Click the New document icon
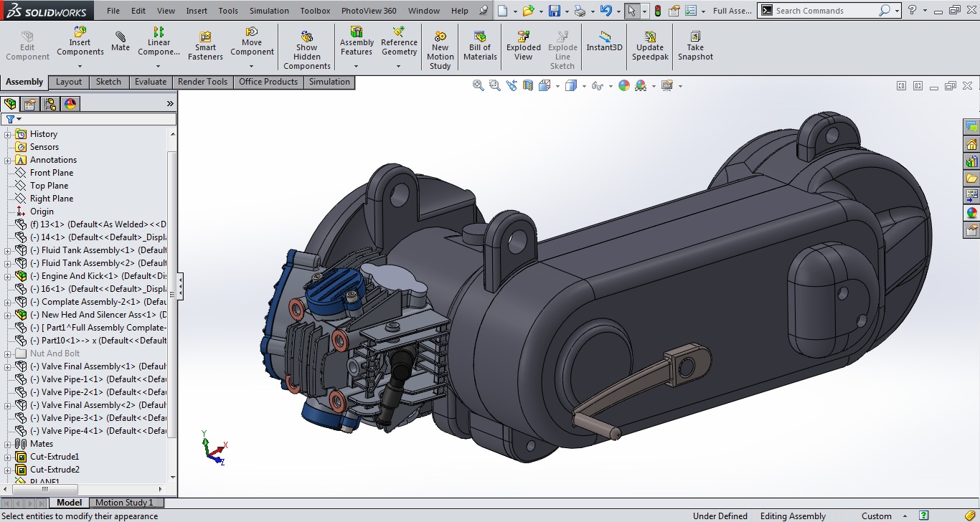Viewport: 980px width, 522px height. 503,11
